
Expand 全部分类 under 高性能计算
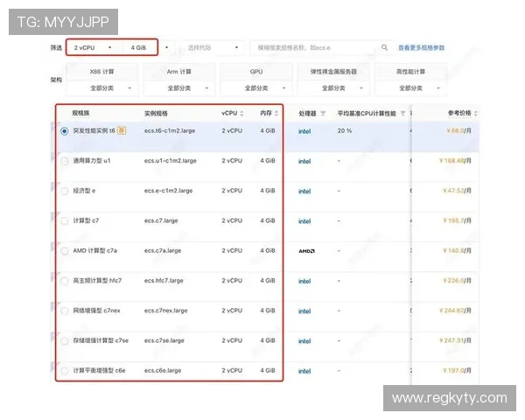pos(411,88)
